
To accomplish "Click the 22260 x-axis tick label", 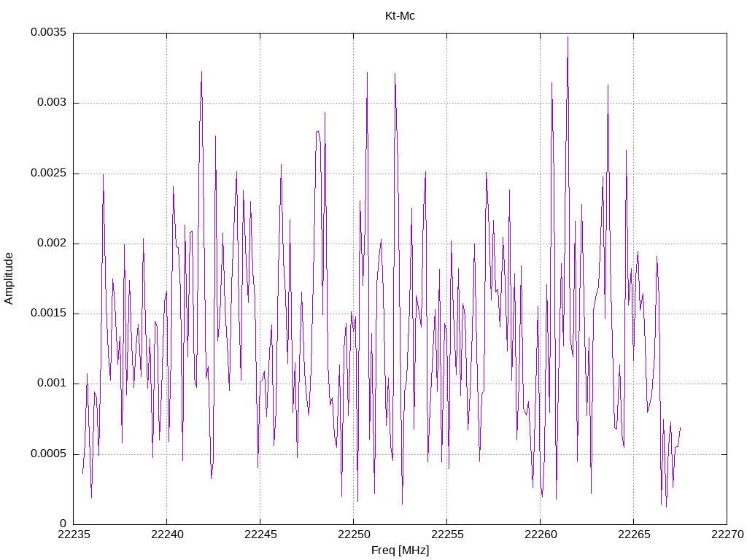I will tap(541, 534).
